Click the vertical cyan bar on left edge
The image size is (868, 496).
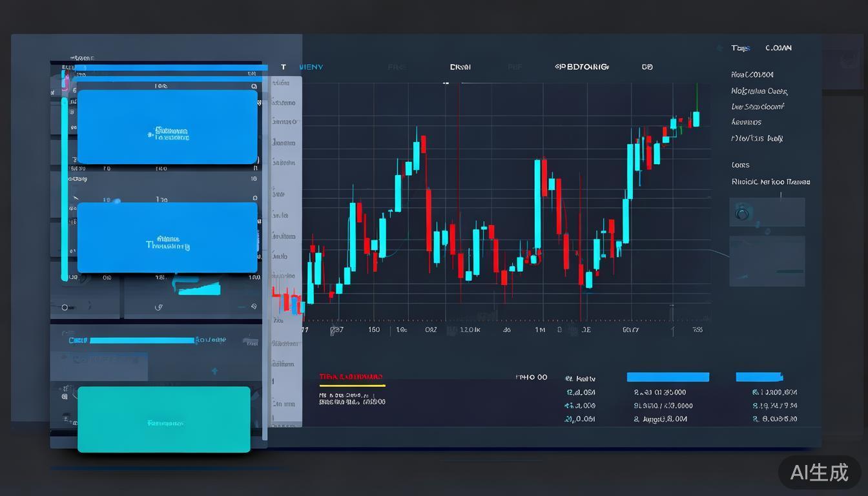coord(65,187)
